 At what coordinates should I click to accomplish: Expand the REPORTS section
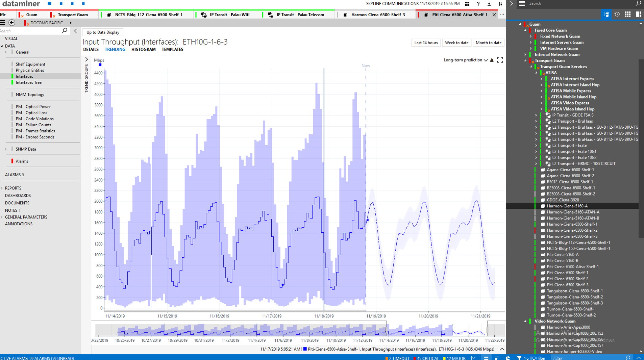[x=2, y=188]
